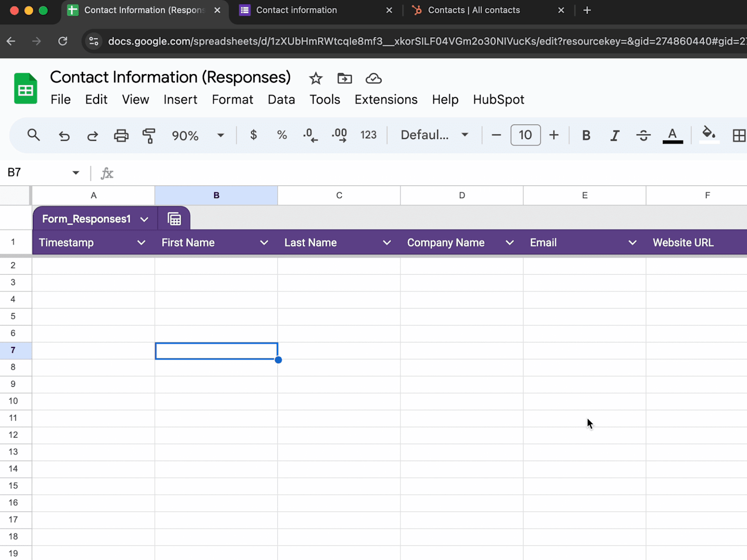
Task: Toggle bold formatting
Action: coord(586,135)
